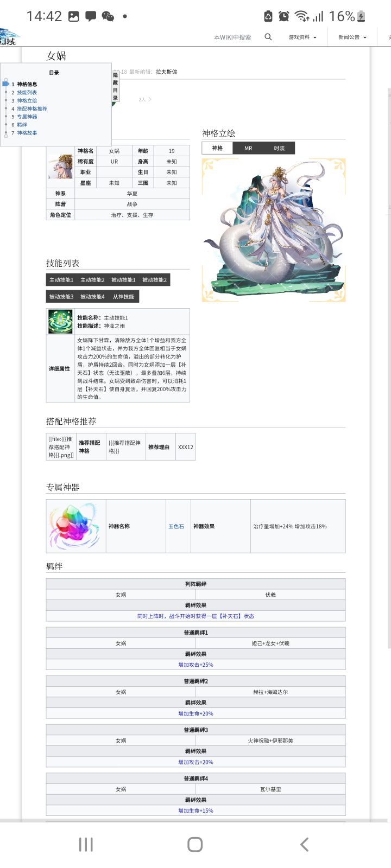This screenshot has width=391, height=868.
Task: Expand the 新闻公告 dropdown menu
Action: click(352, 37)
